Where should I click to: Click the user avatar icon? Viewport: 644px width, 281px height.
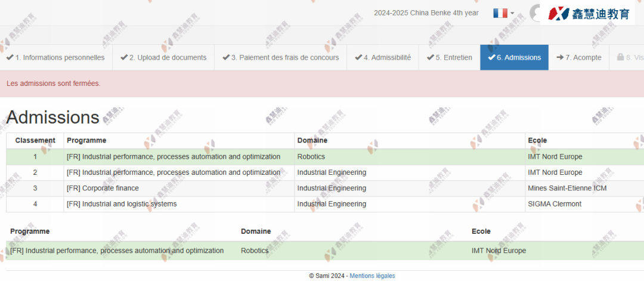534,13
